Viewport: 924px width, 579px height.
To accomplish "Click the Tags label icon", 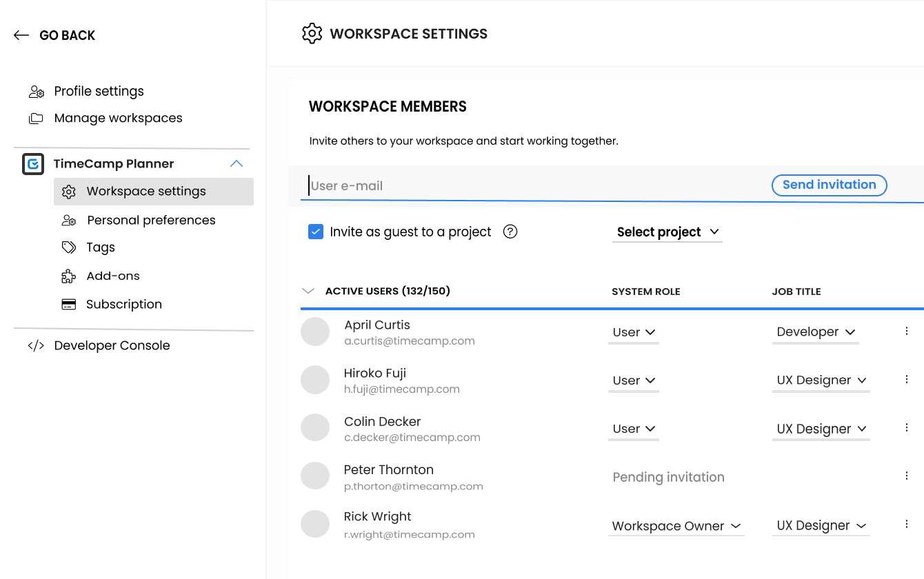I will coord(69,247).
